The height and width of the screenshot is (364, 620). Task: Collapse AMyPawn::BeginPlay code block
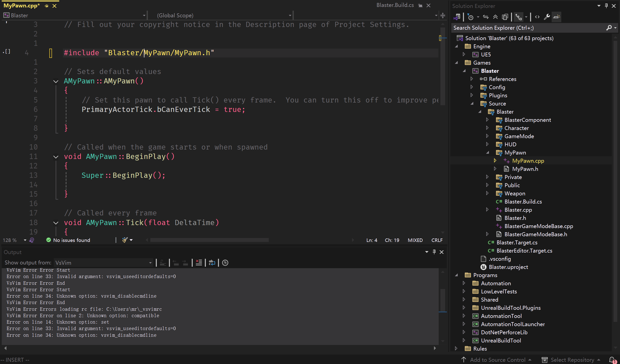56,157
